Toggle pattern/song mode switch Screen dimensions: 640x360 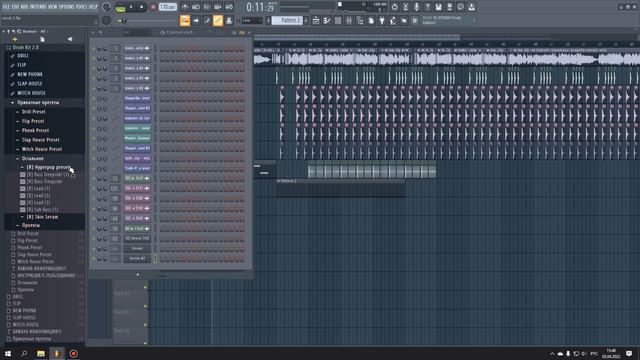tap(121, 7)
